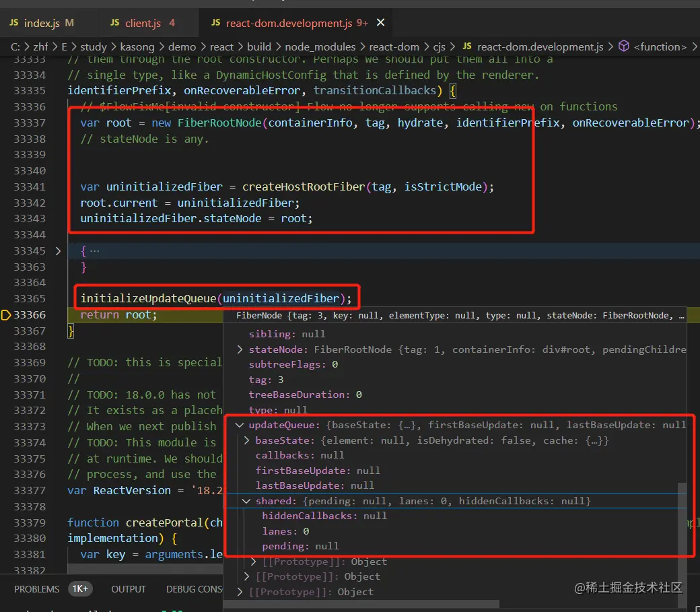Click the JS icon in the breadcrumb path
The width and height of the screenshot is (700, 612).
pos(467,46)
